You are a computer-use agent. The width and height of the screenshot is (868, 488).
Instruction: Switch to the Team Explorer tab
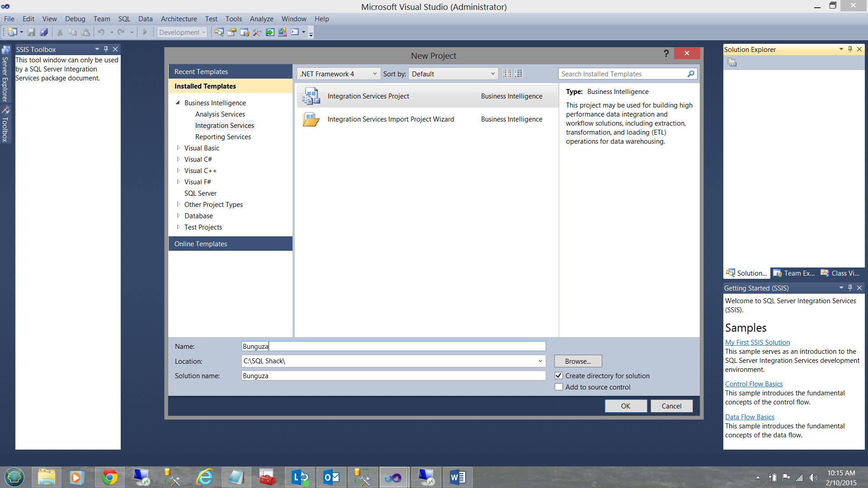(x=794, y=273)
